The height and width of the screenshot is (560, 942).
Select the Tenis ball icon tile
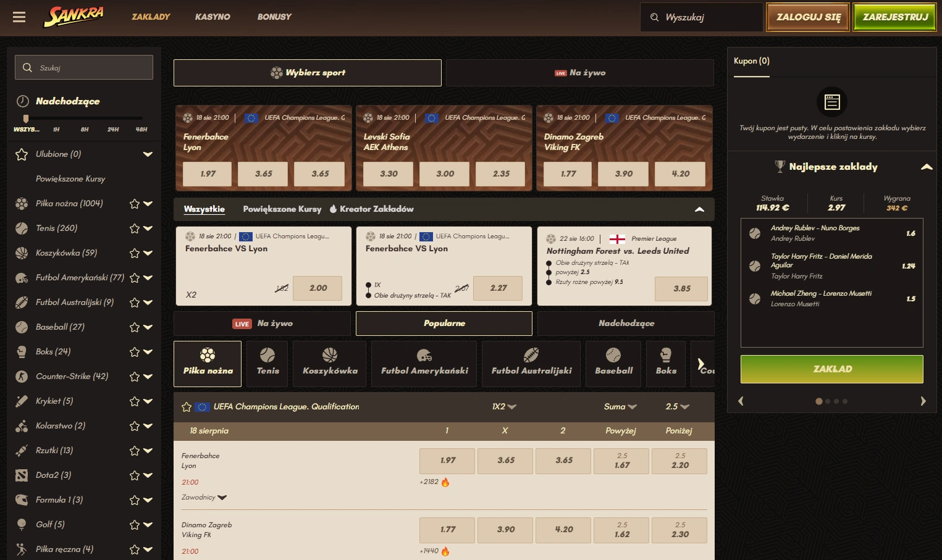pos(268,364)
